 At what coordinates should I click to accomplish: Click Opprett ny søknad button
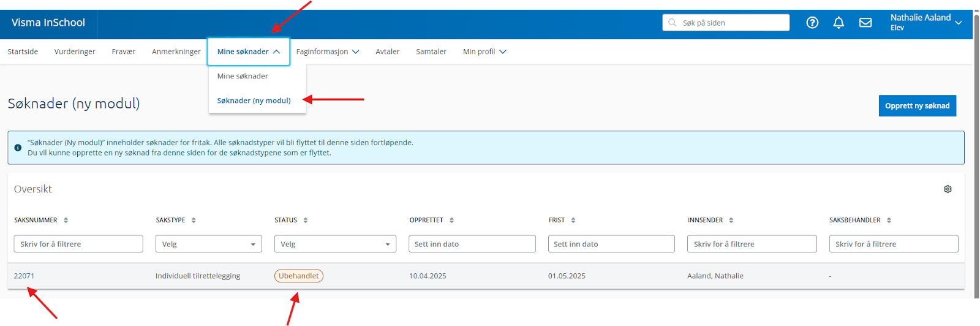click(x=918, y=105)
